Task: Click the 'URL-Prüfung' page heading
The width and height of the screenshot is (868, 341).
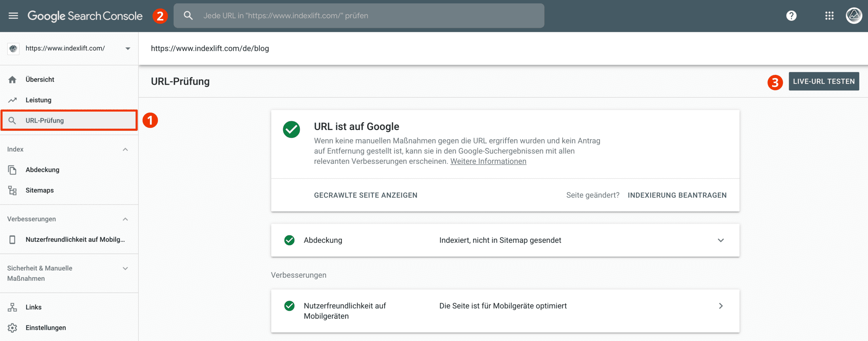Action: [x=180, y=82]
